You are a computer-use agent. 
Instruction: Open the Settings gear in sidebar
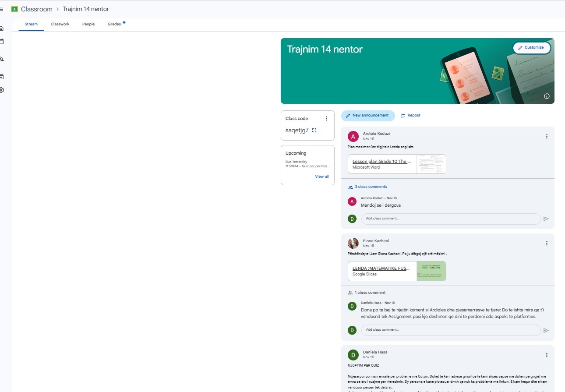coord(2,90)
